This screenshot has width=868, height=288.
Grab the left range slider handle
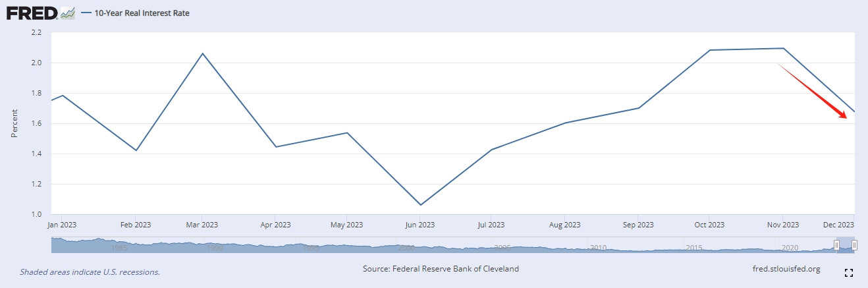tap(836, 245)
